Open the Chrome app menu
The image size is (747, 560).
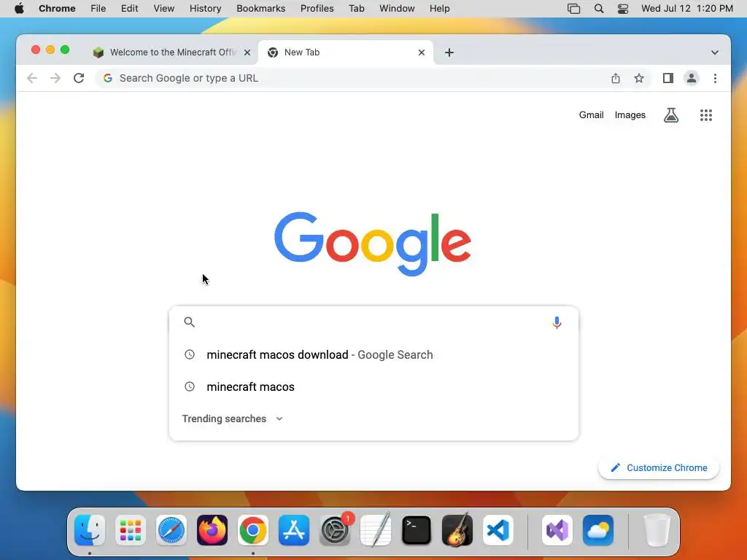click(57, 9)
